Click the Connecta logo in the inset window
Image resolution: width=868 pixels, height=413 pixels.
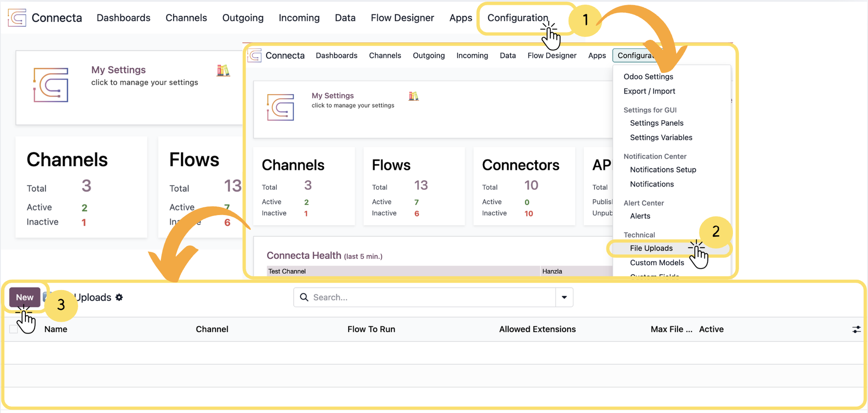coord(255,56)
